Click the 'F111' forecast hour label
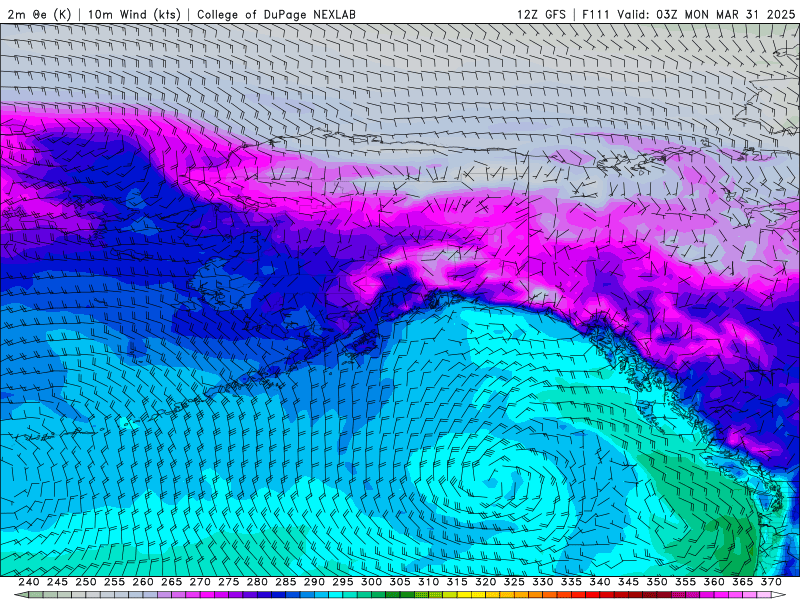 click(x=596, y=14)
